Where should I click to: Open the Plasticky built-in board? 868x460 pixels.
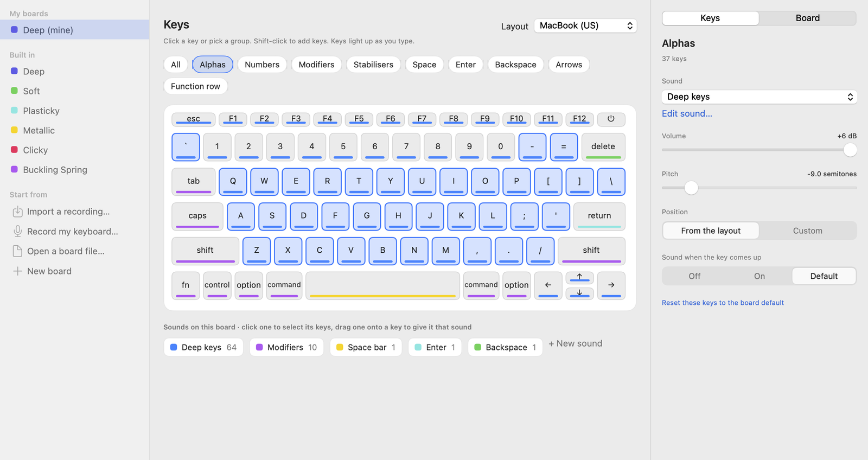tap(74, 111)
